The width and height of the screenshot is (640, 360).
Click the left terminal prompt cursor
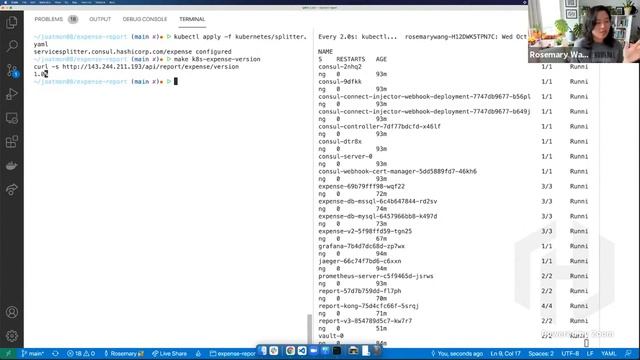click(x=176, y=82)
